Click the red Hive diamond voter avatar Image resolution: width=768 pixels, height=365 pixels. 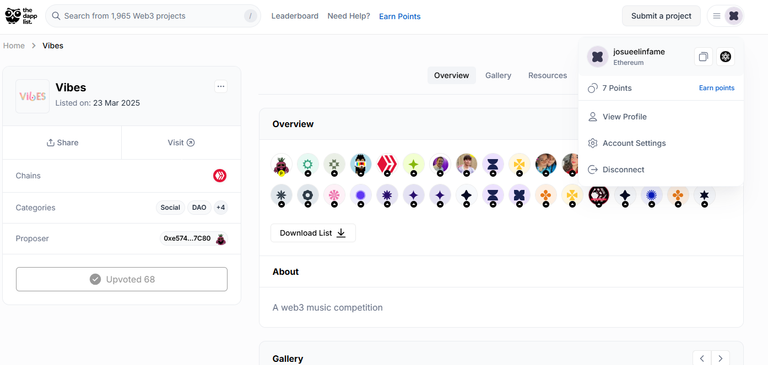387,164
